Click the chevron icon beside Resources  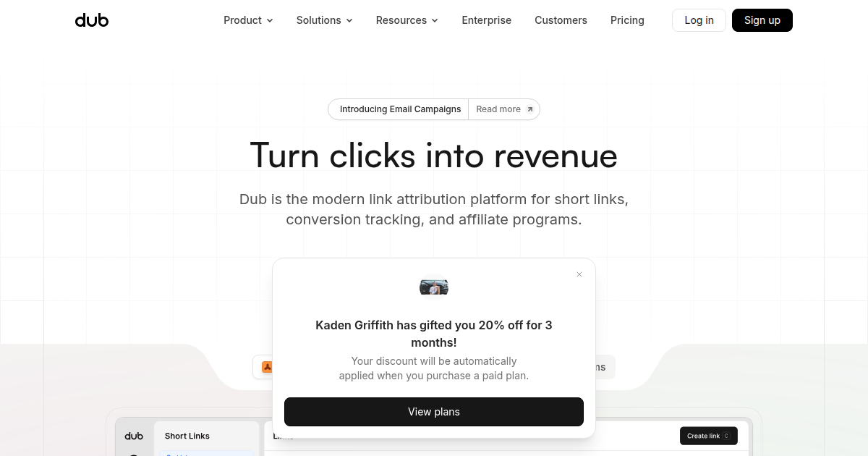tap(435, 20)
